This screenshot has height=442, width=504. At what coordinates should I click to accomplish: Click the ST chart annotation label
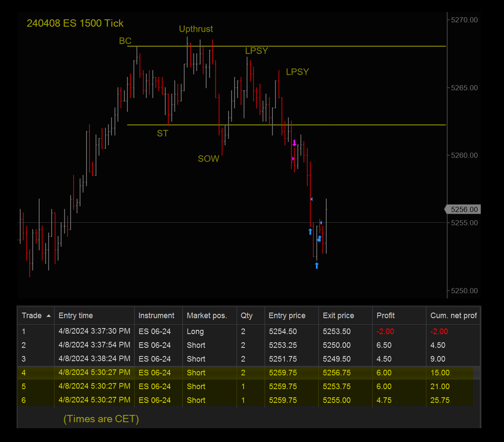[162, 133]
